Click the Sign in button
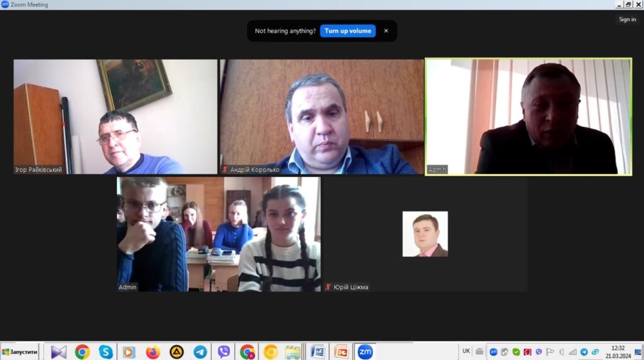The width and height of the screenshot is (644, 360). pyautogui.click(x=627, y=20)
